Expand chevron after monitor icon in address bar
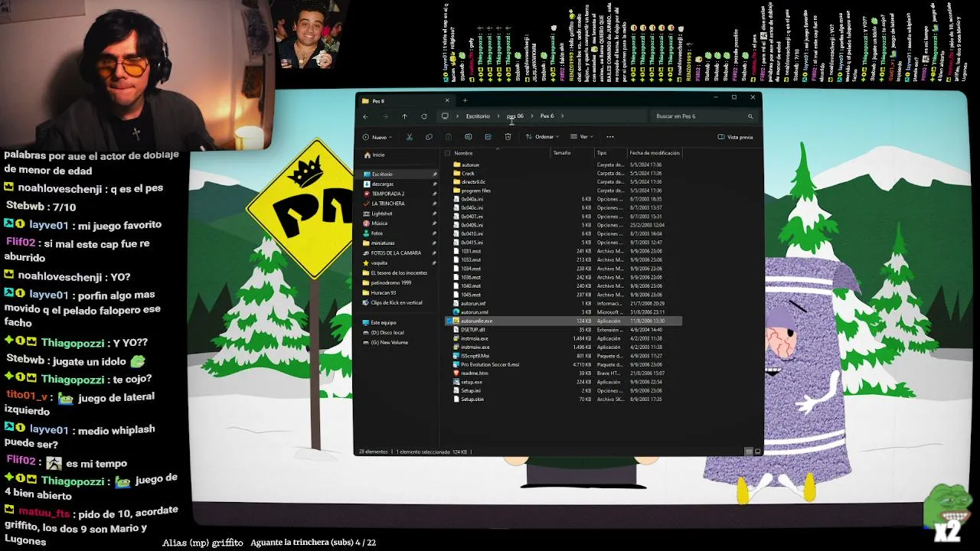980x551 pixels. coord(457,116)
